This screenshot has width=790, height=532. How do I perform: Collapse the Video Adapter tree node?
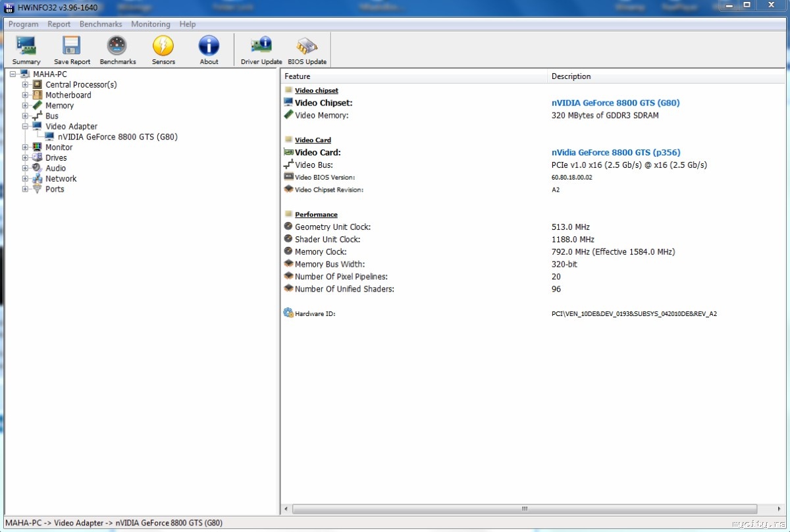point(25,126)
